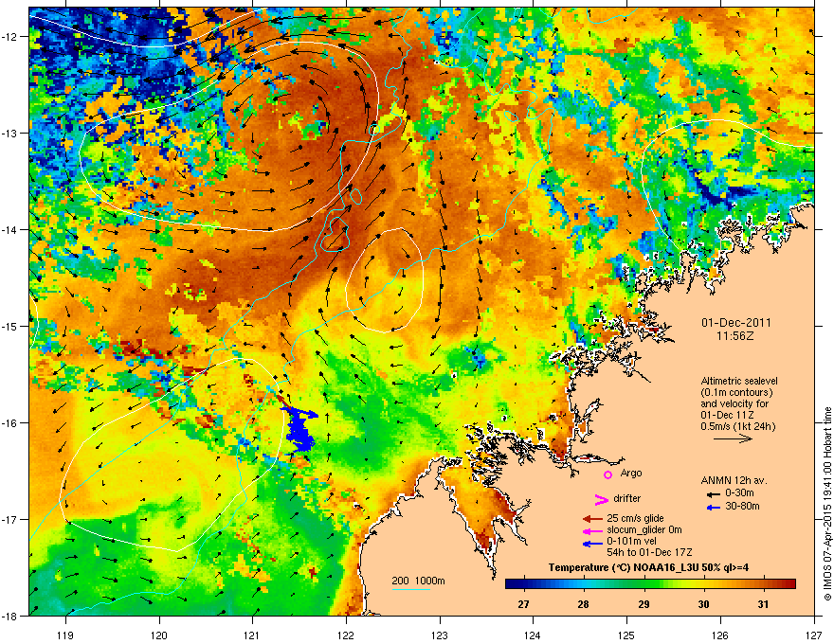Image resolution: width=834 pixels, height=644 pixels.
Task: Click the '0-101m vel' legend label
Action: 631,542
